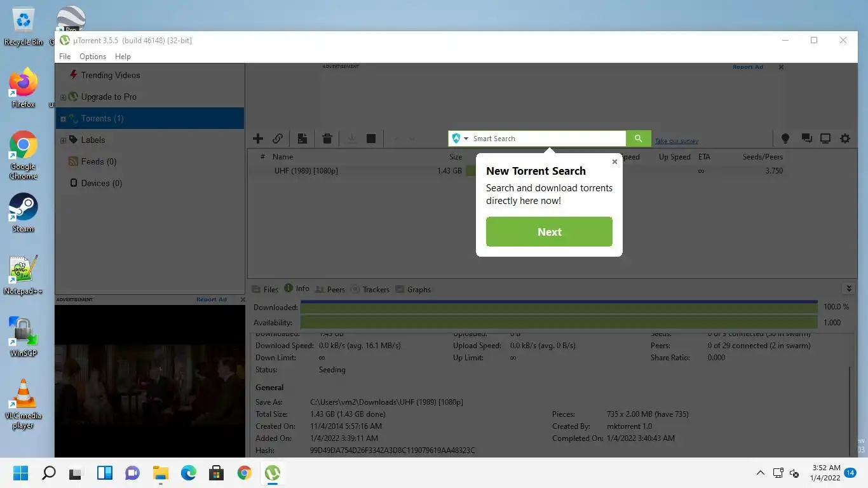Viewport: 868px width, 488px height.
Task: Expand the Upgrade to Pro tree node
Action: click(x=63, y=97)
